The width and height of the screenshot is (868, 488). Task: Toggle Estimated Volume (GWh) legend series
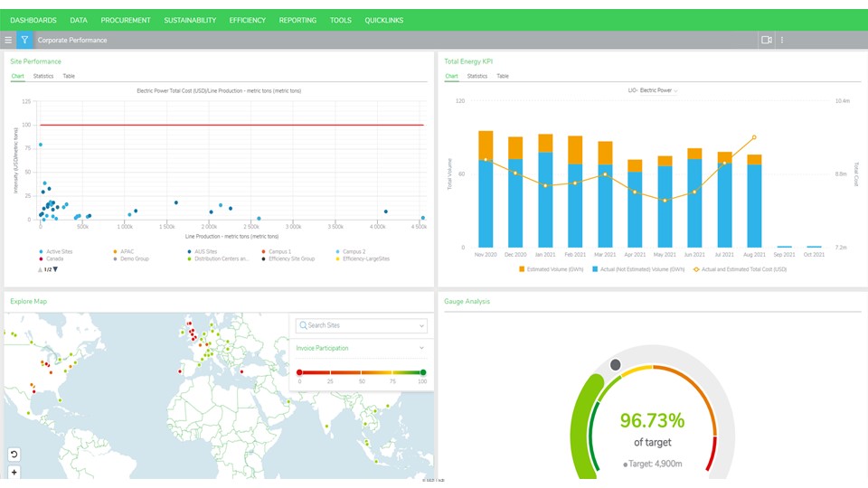click(x=551, y=269)
